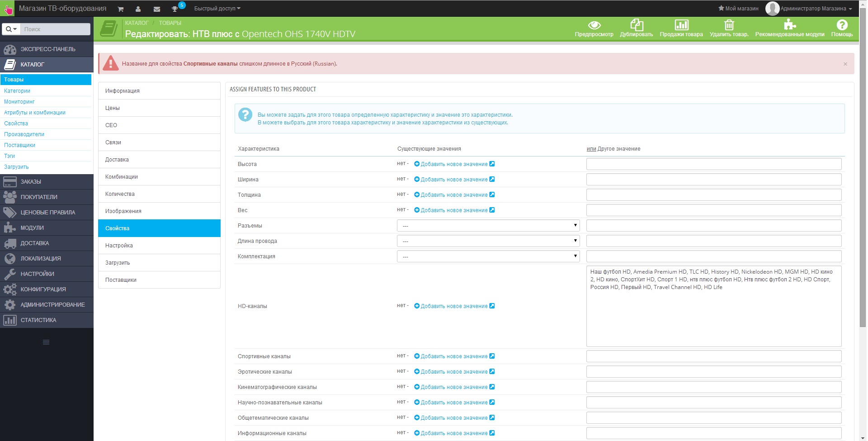Image resolution: width=868 pixels, height=441 pixels.
Task: Expand the Быстрый доступ menu
Action: point(217,9)
